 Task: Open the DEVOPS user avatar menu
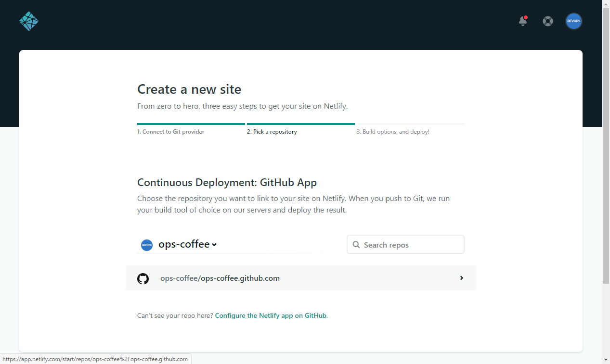pyautogui.click(x=574, y=21)
